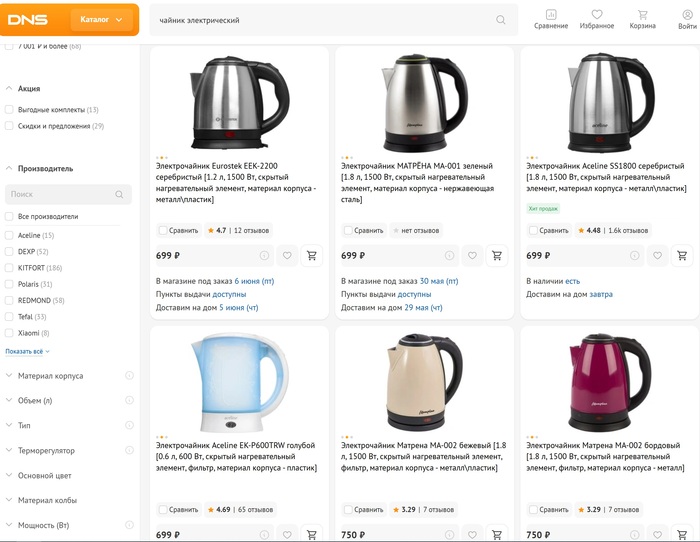700x542 pixels.
Task: Tick the KITFORT manufacturer checkbox
Action: (x=10, y=268)
